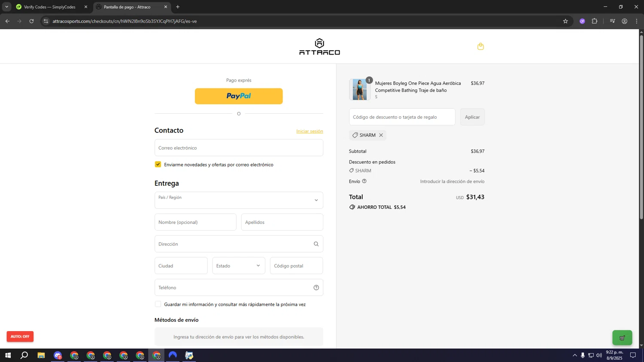Open the Estado dropdown

[x=239, y=266]
